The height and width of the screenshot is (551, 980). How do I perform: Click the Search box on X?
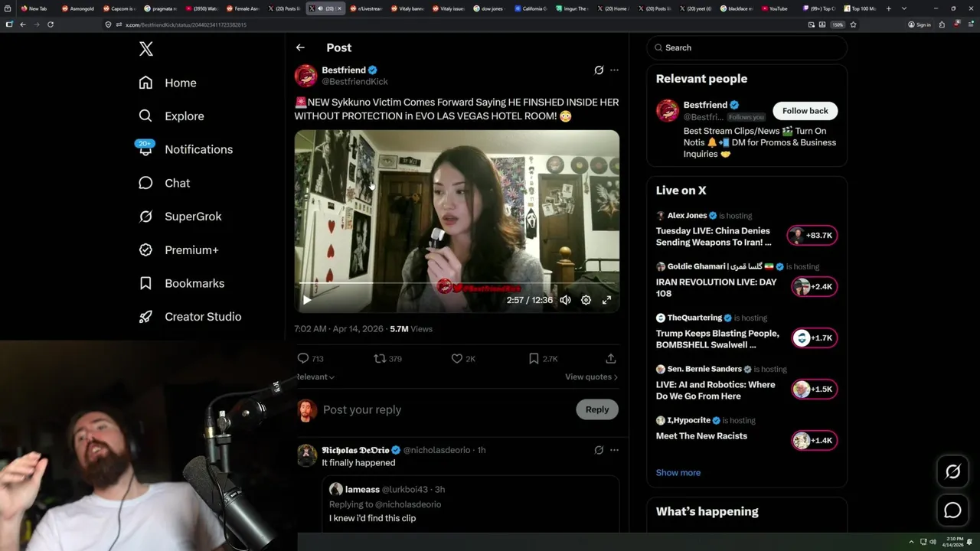coord(746,47)
